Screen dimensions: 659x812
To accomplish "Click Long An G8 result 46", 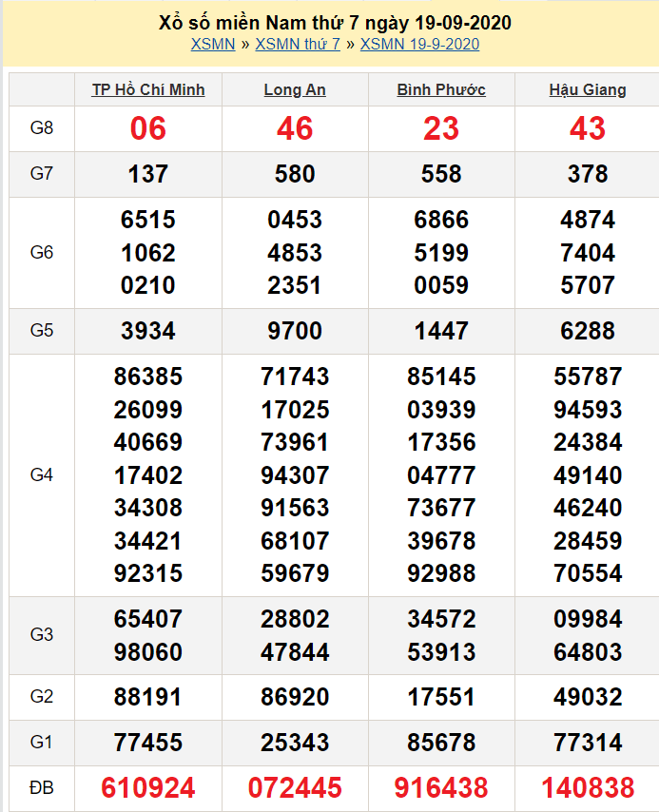I will coord(295,128).
